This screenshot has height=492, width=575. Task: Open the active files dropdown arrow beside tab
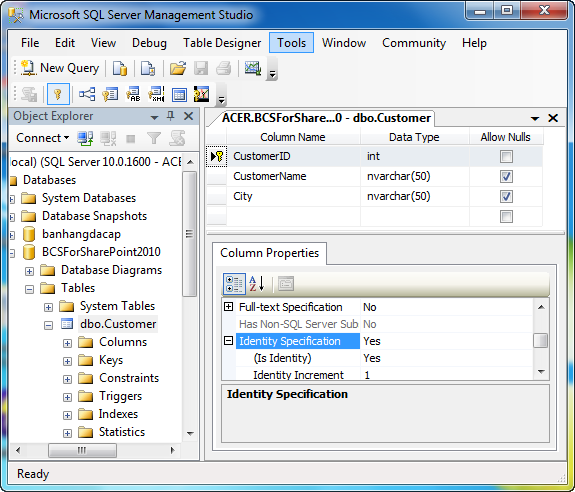pyautogui.click(x=535, y=118)
